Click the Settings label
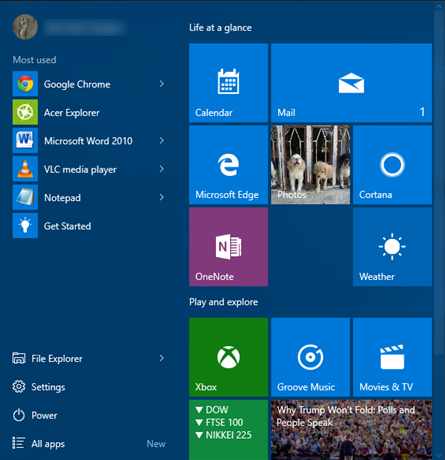This screenshot has width=445, height=460. click(48, 387)
